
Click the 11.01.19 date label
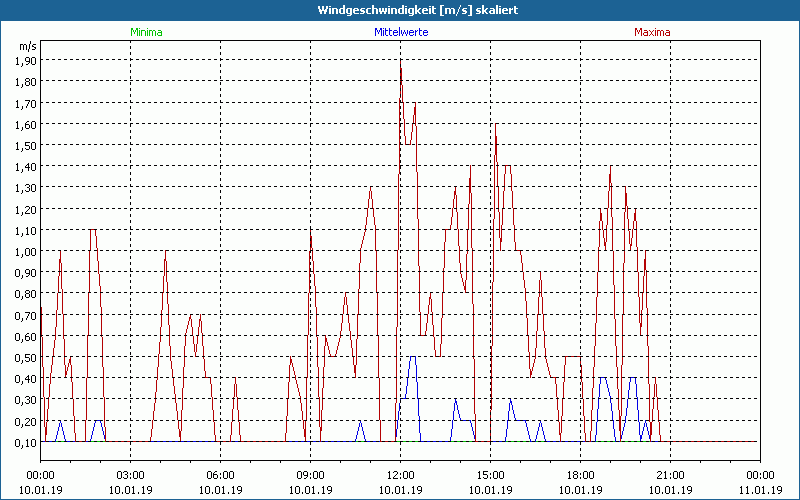tap(760, 490)
